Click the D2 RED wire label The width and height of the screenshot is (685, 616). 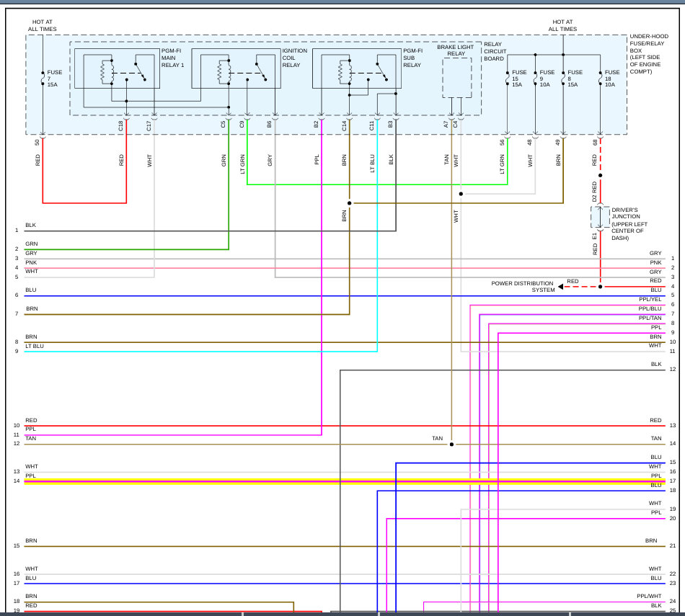point(595,192)
